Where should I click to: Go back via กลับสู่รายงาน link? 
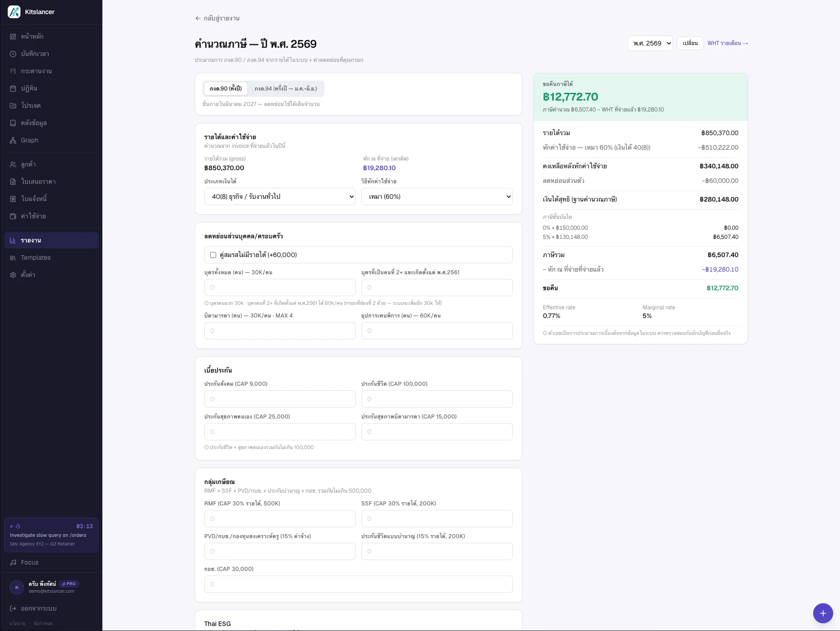pos(217,18)
